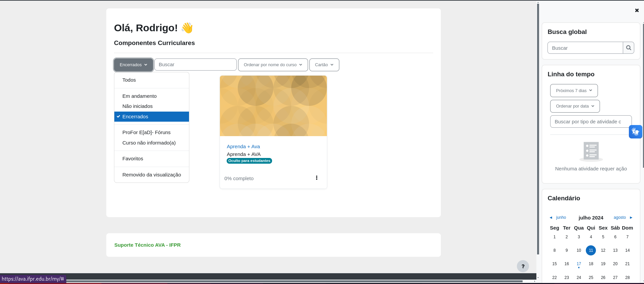Expand the Ordenar por nome do curso dropdown
Screen dimensions: 644x284
pyautogui.click(x=273, y=65)
